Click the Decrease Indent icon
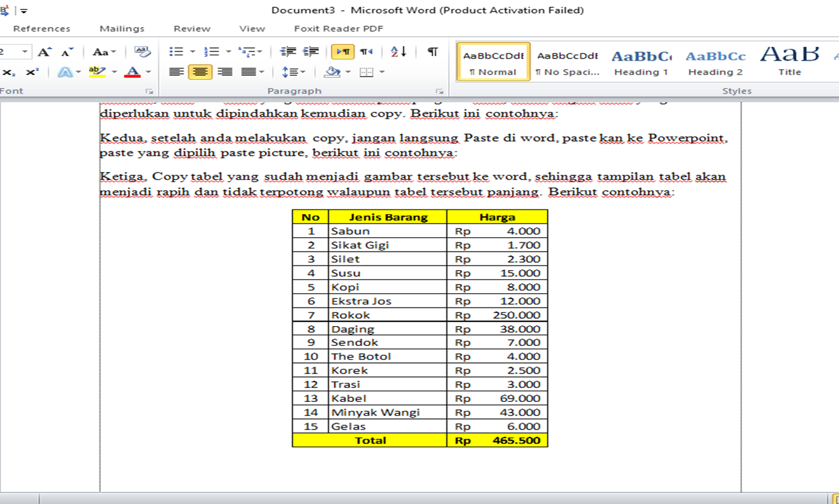This screenshot has height=504, width=839. [288, 51]
